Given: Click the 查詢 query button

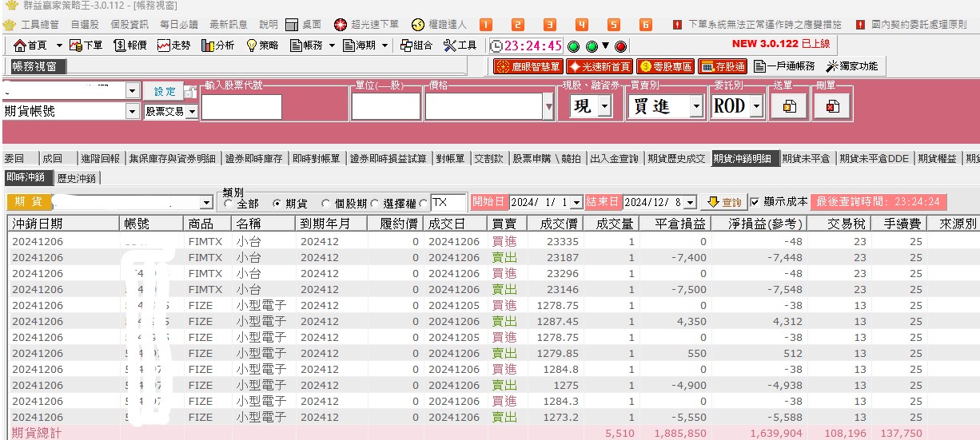Looking at the screenshot, I should [x=725, y=203].
